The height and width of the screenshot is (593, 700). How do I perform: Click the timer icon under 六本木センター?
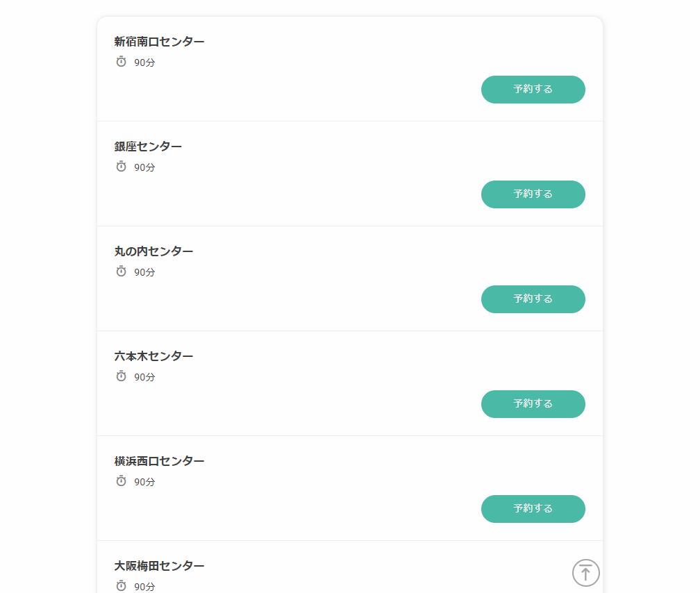121,376
